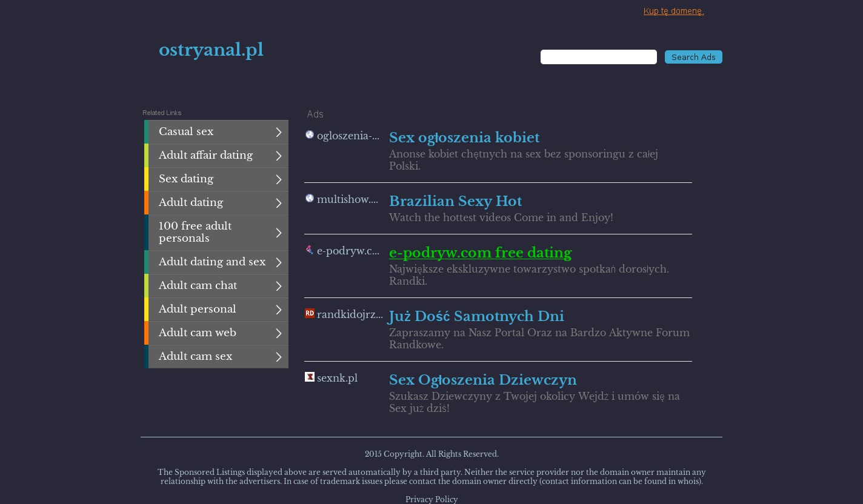Click the globe favicon next to multishow
Viewport: 863px width, 504px height.
(310, 199)
